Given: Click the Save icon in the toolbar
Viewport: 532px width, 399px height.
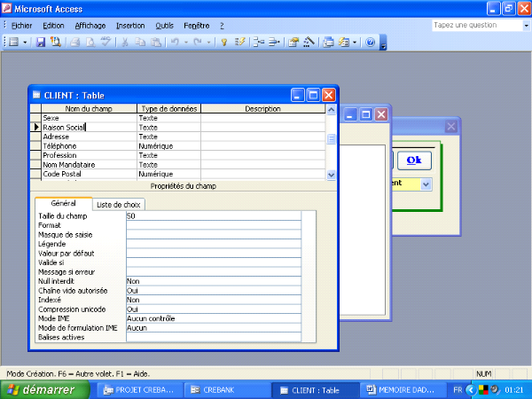Looking at the screenshot, I should [x=41, y=42].
